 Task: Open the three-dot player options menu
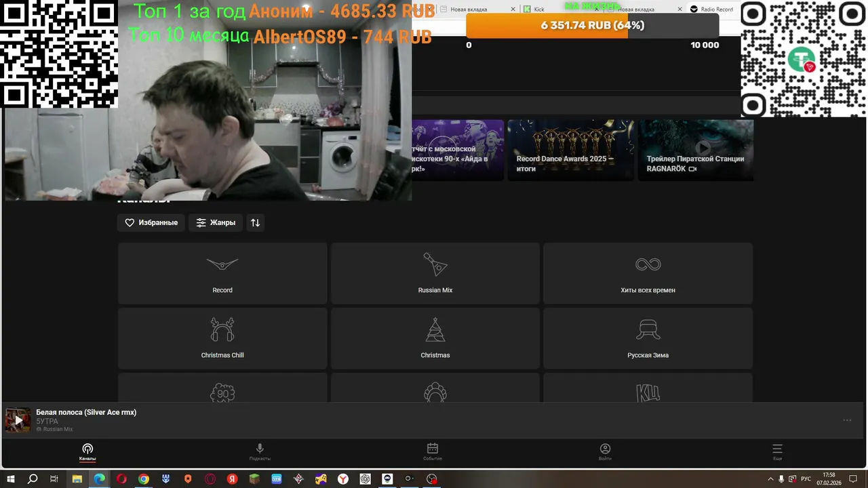(847, 420)
